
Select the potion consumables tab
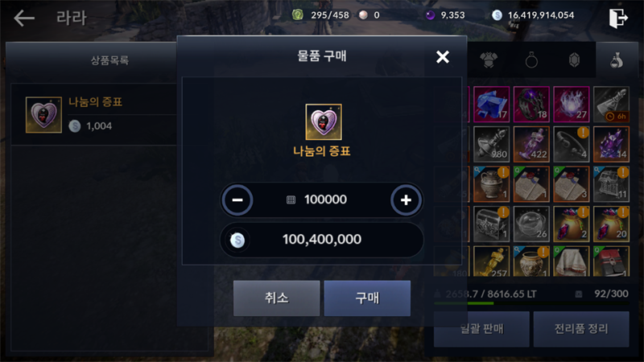(617, 60)
